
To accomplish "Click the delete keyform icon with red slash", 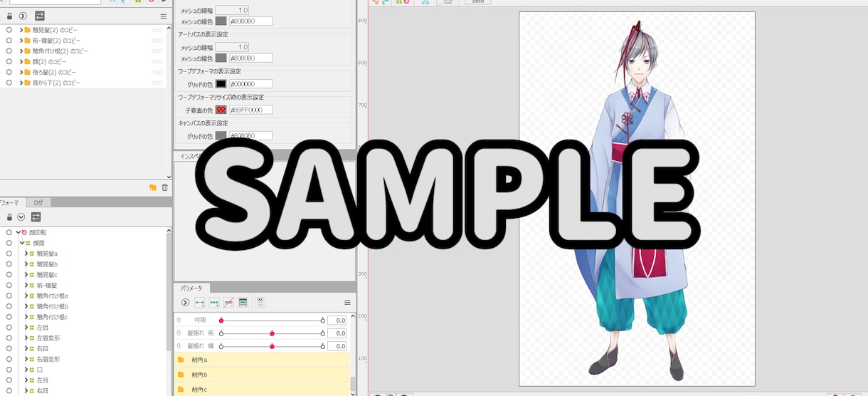I will [x=228, y=302].
